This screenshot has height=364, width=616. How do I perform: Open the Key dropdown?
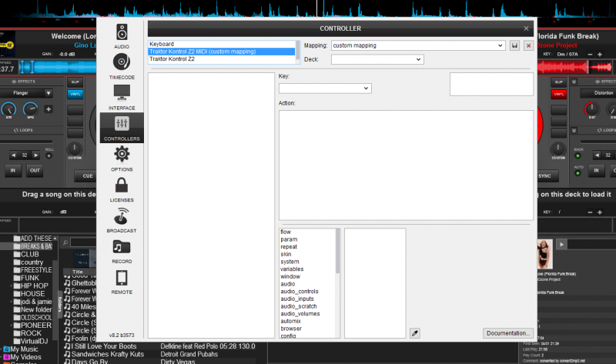pos(325,88)
